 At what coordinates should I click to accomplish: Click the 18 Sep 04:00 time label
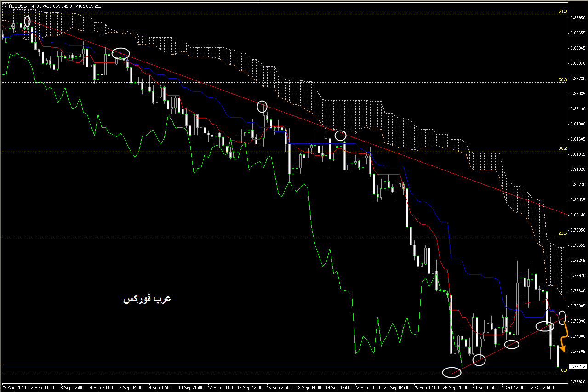308,388
